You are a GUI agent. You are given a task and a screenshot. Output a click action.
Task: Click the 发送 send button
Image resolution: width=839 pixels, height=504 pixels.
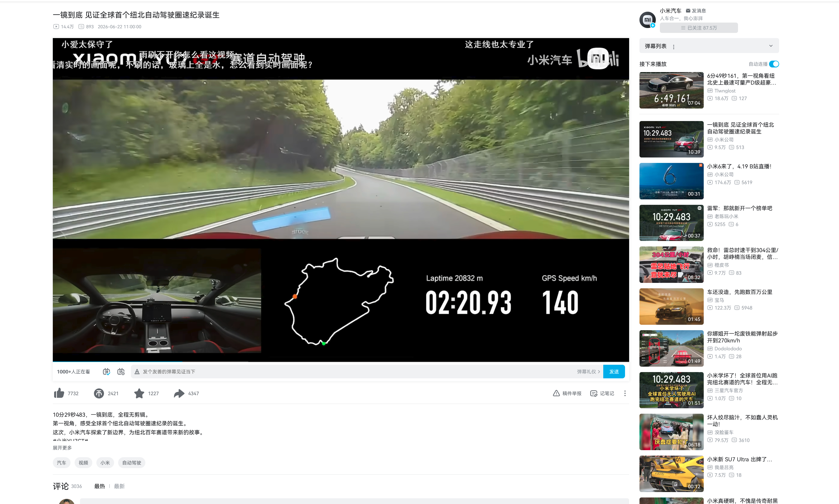(x=614, y=372)
